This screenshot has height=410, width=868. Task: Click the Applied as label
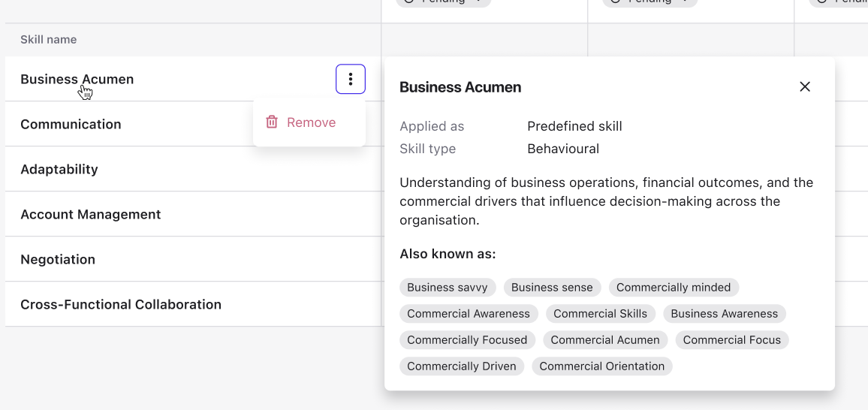pyautogui.click(x=432, y=126)
